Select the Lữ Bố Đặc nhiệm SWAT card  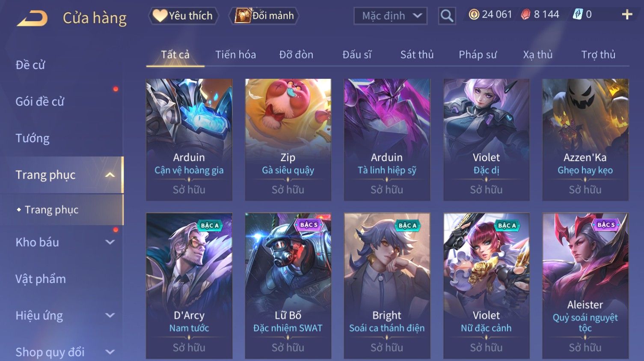tap(288, 286)
